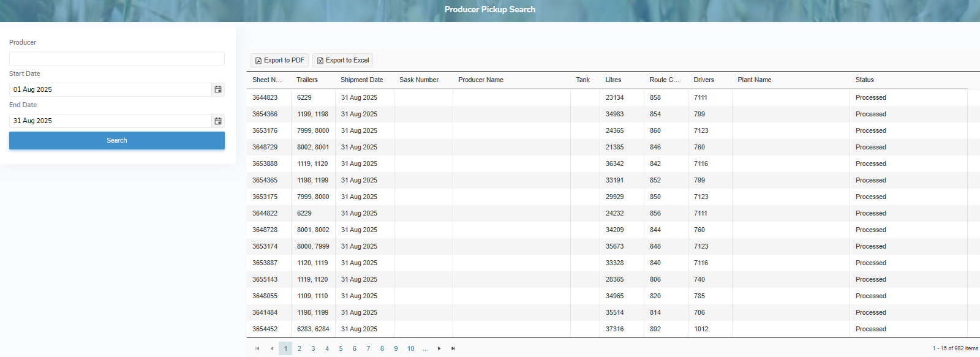Go to the first page arrow
This screenshot has height=357, width=980.
(x=257, y=348)
